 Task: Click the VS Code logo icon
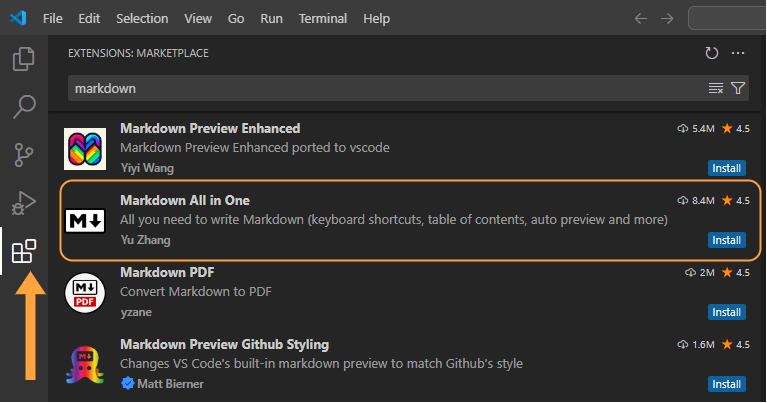[17, 19]
